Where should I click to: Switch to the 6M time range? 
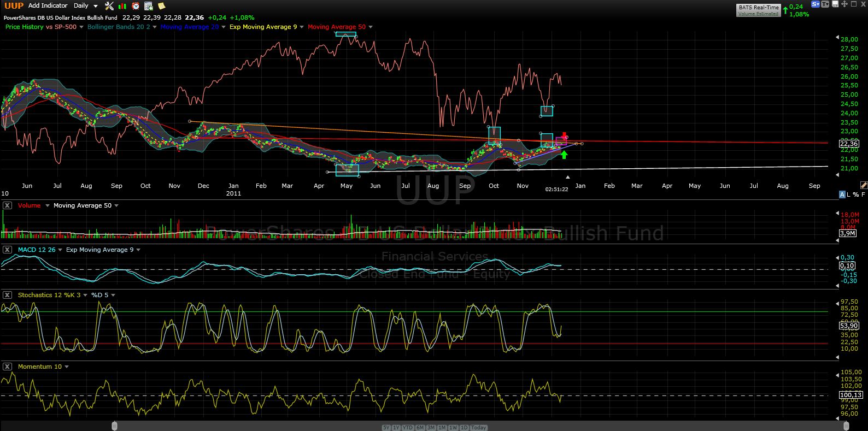coord(420,427)
